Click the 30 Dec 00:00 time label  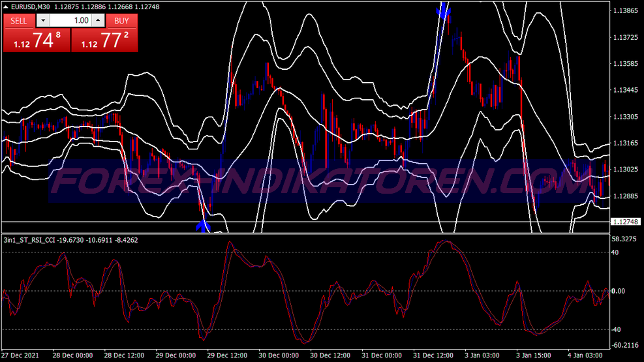tap(279, 355)
